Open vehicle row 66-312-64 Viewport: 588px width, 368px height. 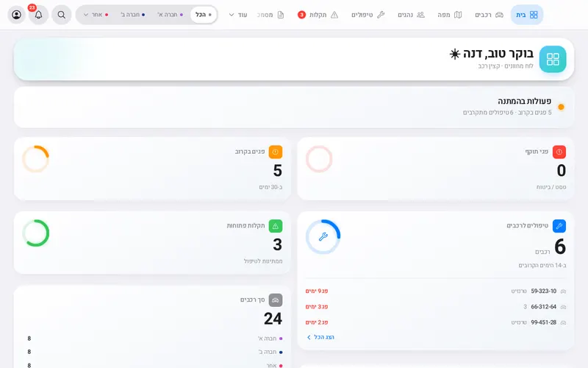coord(435,307)
